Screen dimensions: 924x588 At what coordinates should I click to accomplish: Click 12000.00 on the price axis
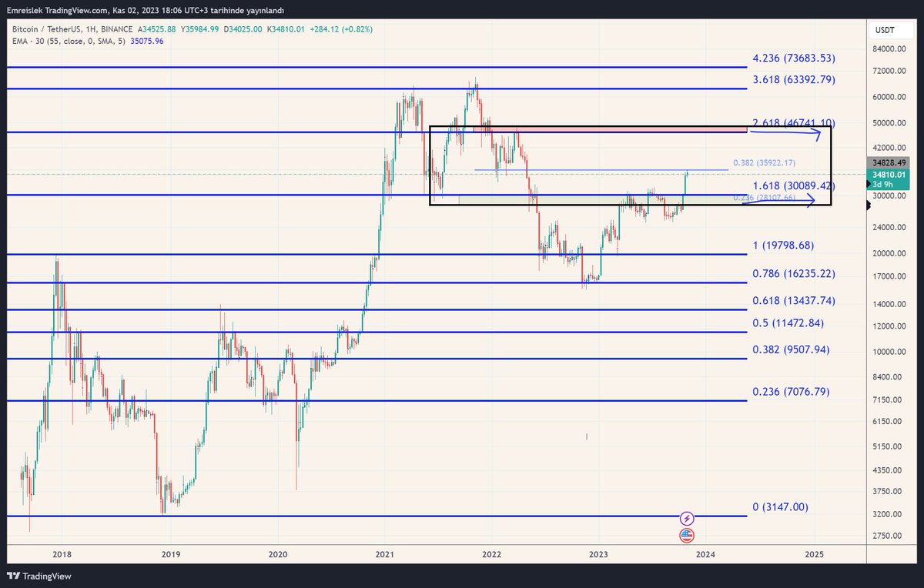coord(891,326)
